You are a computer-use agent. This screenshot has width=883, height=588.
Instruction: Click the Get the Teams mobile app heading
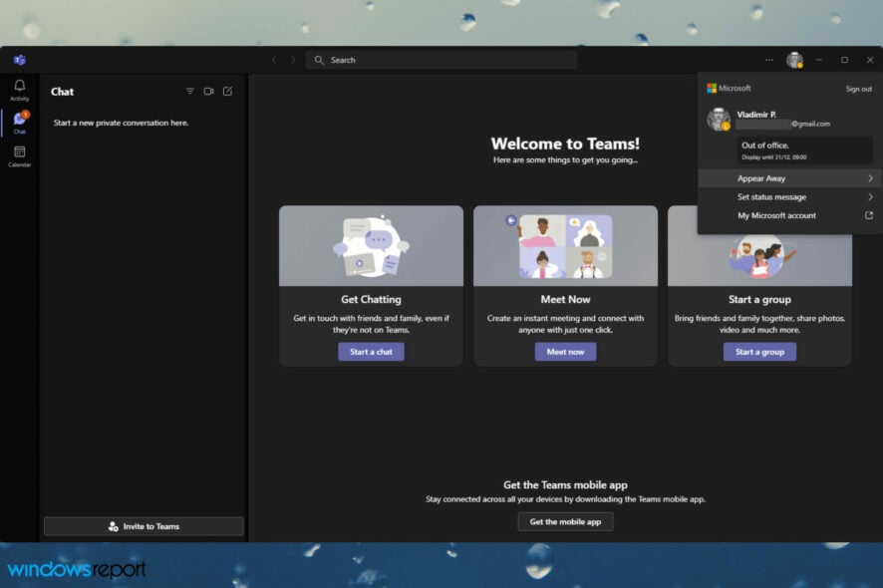565,484
